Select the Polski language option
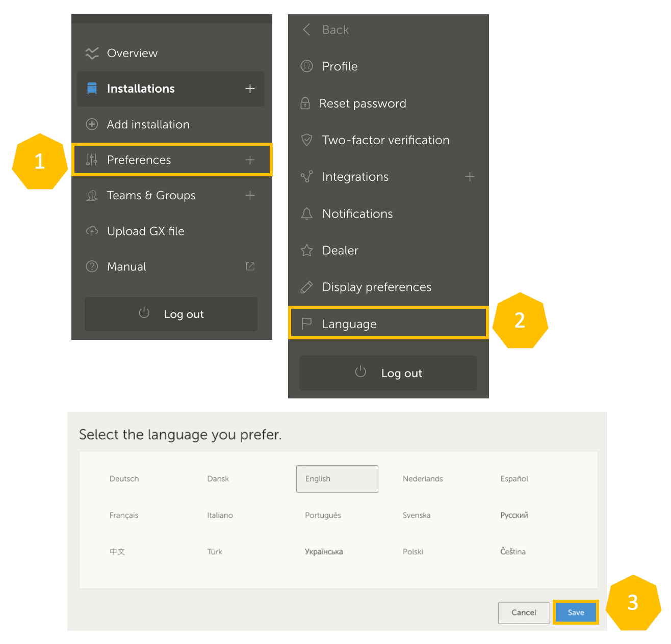Image resolution: width=671 pixels, height=644 pixels. click(412, 551)
